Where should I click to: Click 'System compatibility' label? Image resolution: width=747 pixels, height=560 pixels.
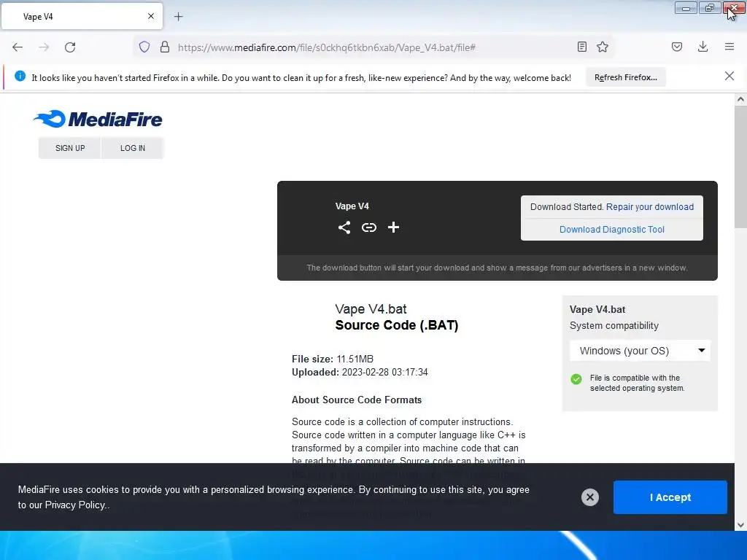(x=614, y=326)
